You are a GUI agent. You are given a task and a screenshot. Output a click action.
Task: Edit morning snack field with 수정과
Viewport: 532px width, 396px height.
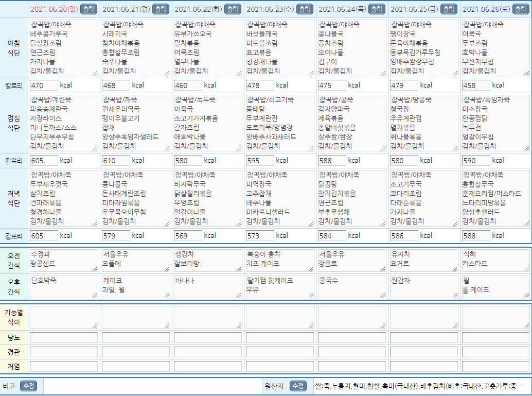[x=64, y=261]
